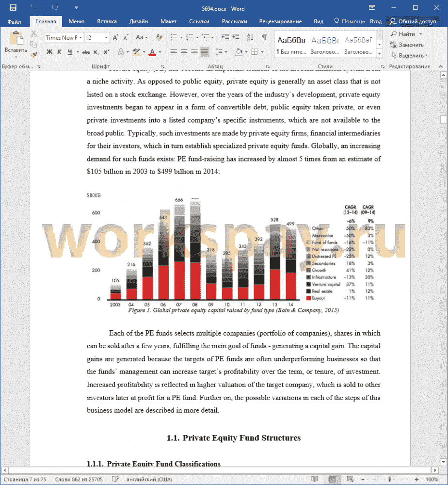Decrease paragraph indent
448x485 pixels.
pyautogui.click(x=225, y=38)
